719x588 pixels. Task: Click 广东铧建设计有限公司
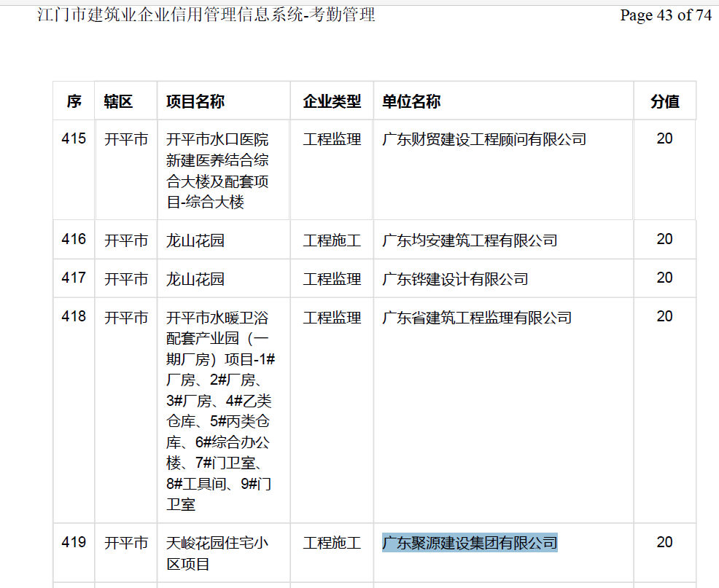coord(455,278)
